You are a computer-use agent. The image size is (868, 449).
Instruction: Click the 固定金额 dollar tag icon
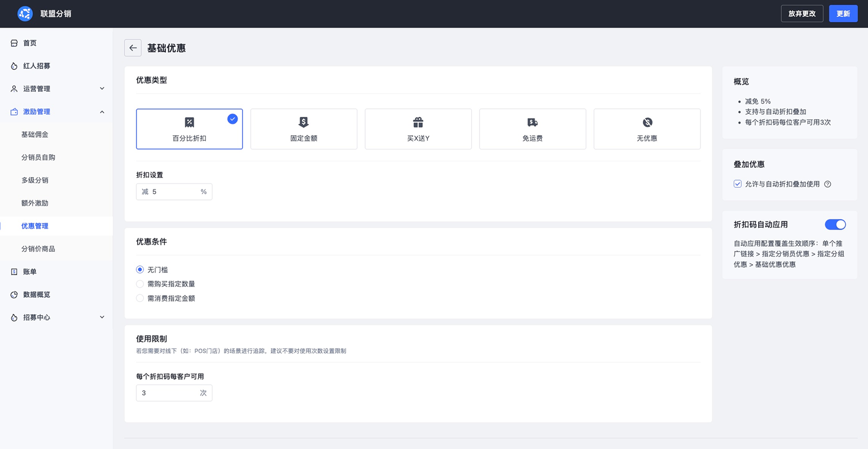[x=304, y=122]
